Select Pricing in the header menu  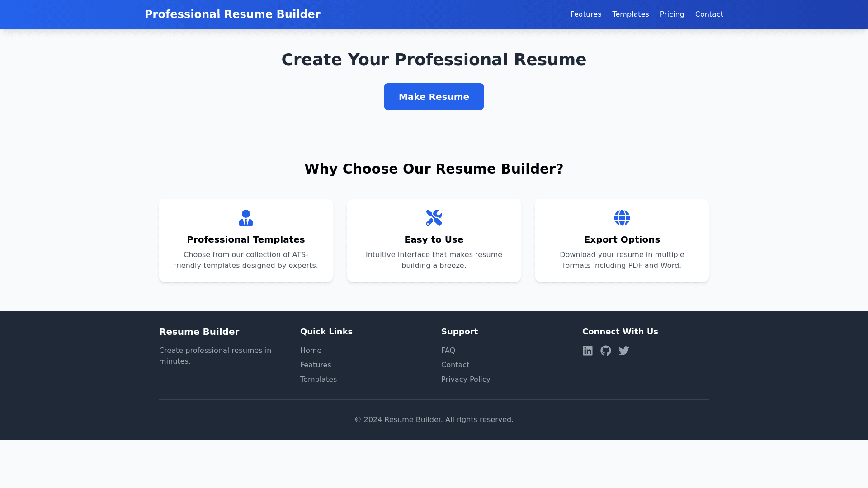point(672,14)
